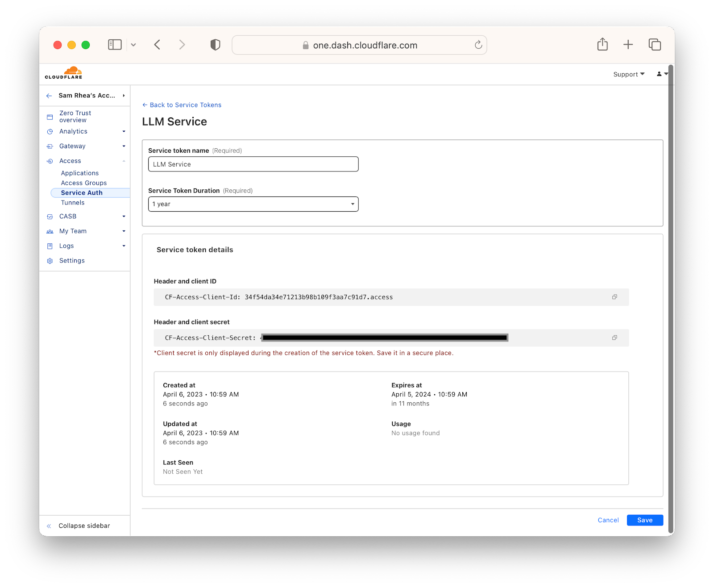The height and width of the screenshot is (588, 714).
Task: Click the Safari share icon
Action: click(602, 44)
